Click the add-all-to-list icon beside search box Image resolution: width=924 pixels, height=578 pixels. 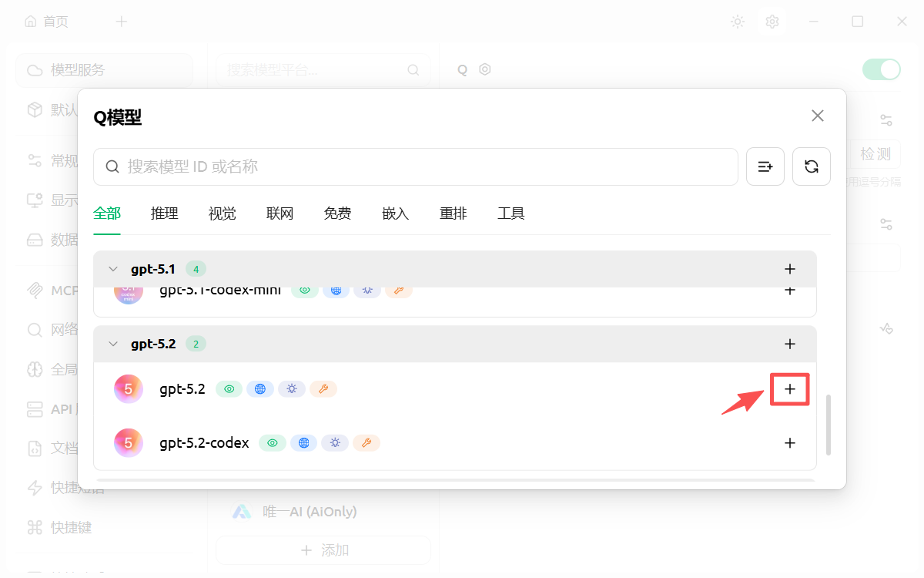click(765, 166)
